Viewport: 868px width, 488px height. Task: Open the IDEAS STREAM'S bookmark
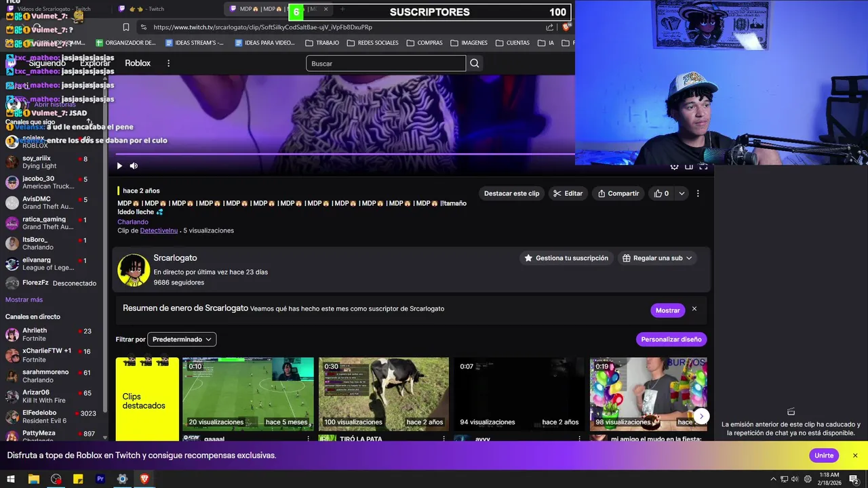(195, 43)
